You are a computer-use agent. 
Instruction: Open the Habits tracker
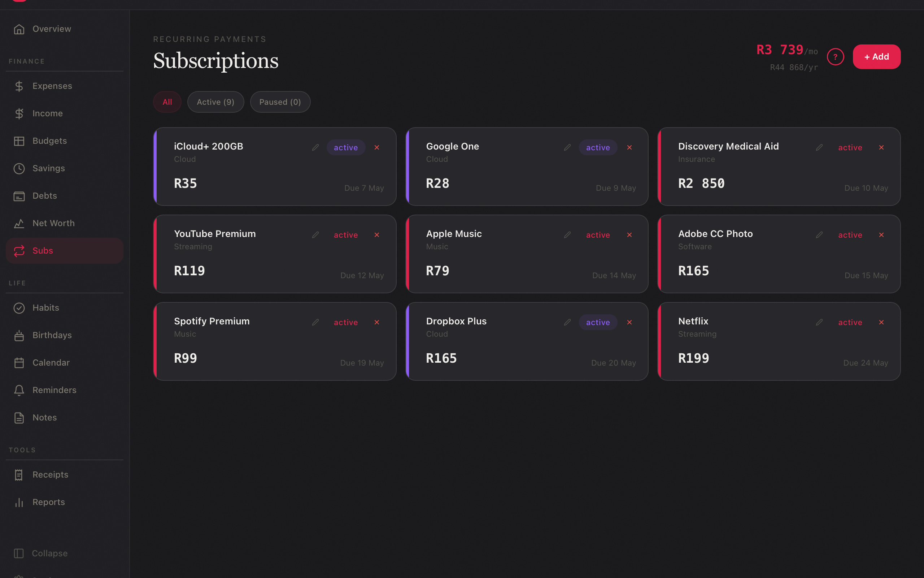click(x=65, y=308)
